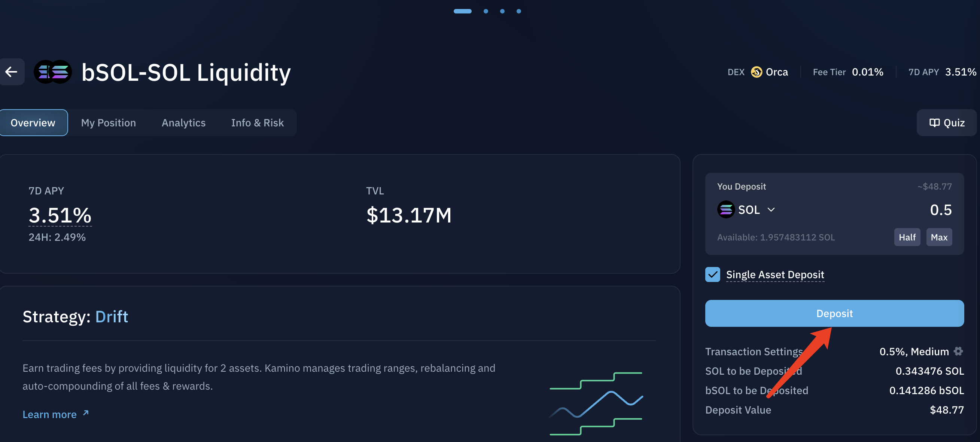Click the Max amount button

coord(939,237)
